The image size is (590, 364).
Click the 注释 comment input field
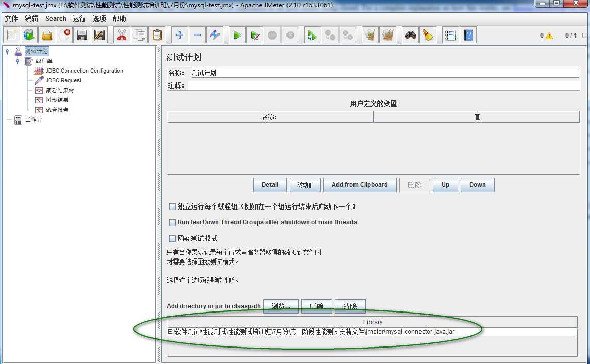click(384, 86)
